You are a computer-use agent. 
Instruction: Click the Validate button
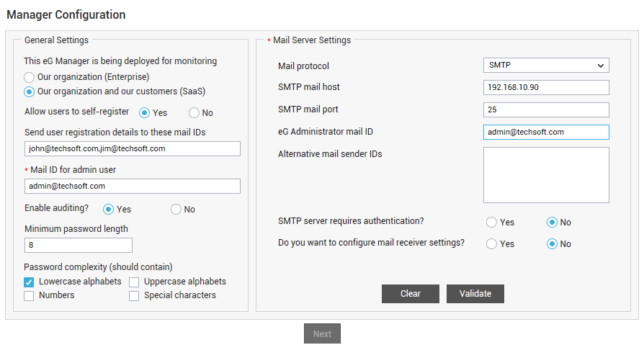[475, 294]
